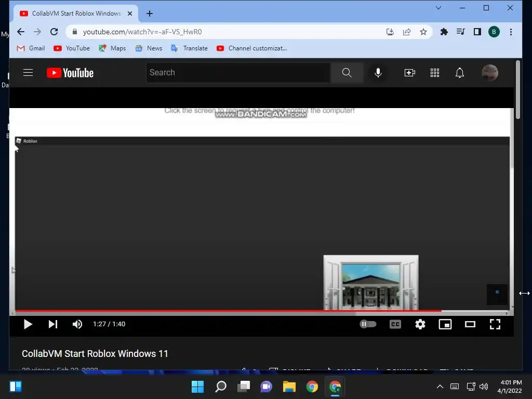This screenshot has height=399, width=532.
Task: Open Task View on taskbar
Action: point(244,387)
